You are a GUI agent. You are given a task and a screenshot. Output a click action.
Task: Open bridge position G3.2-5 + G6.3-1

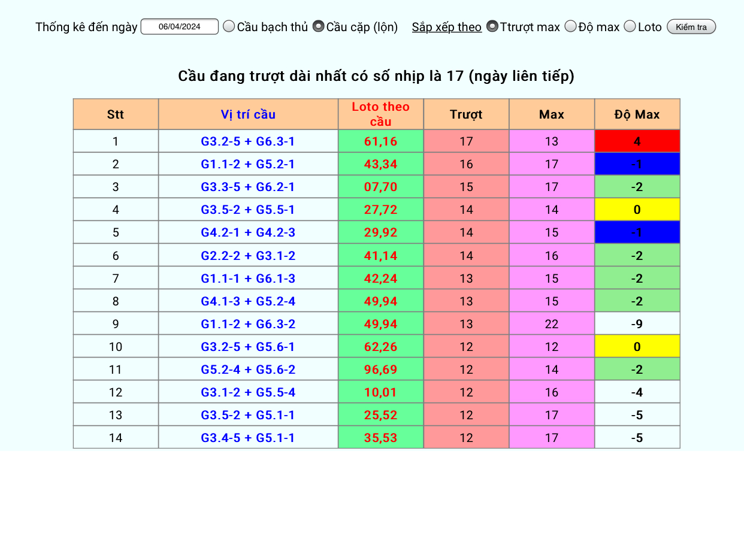(248, 141)
